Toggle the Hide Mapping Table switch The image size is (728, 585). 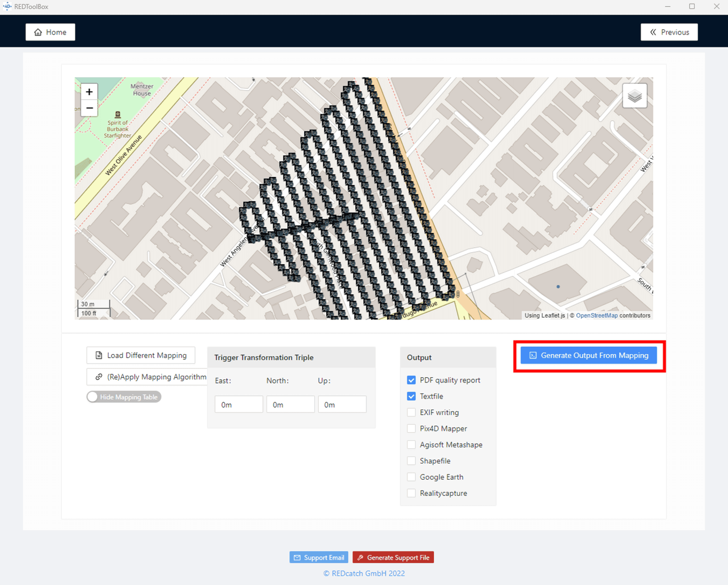pos(93,397)
